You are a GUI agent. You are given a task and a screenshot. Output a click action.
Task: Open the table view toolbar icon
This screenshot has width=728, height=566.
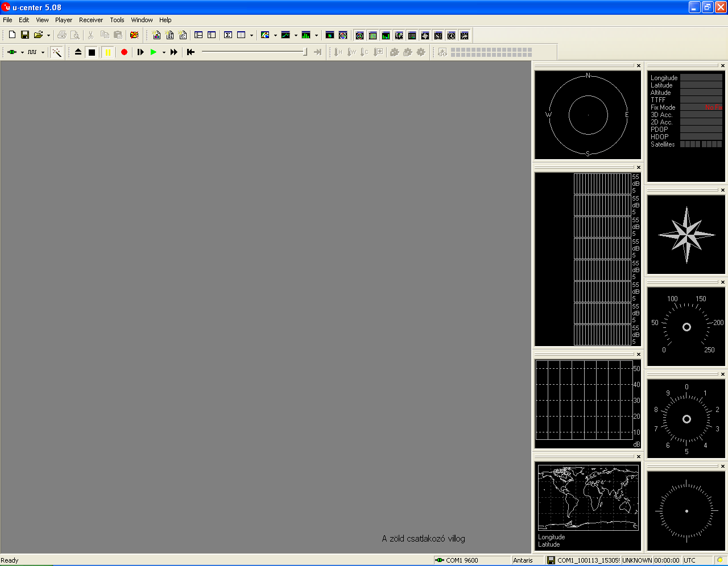click(241, 35)
